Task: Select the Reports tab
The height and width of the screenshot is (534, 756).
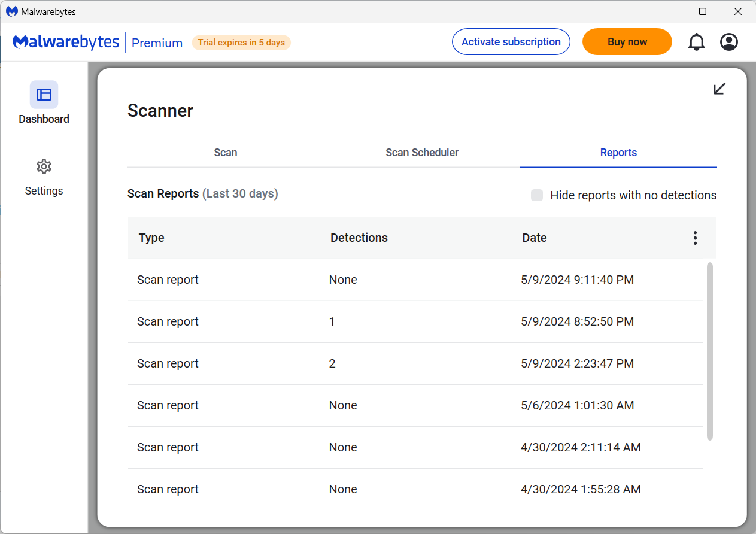Action: coord(618,153)
